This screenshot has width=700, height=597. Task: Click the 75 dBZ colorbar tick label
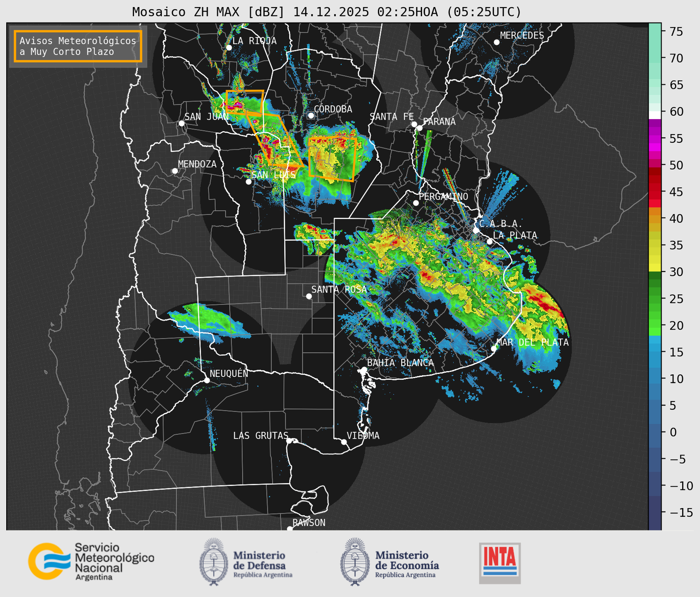point(676,31)
